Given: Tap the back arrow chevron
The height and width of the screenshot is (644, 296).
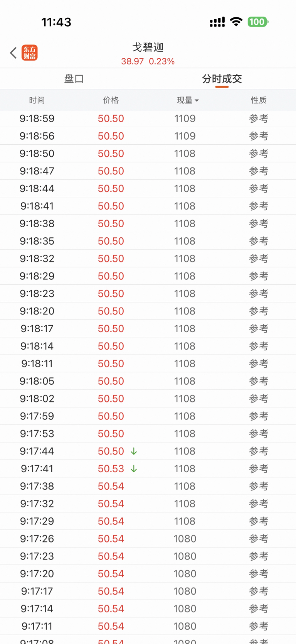Looking at the screenshot, I should [13, 53].
